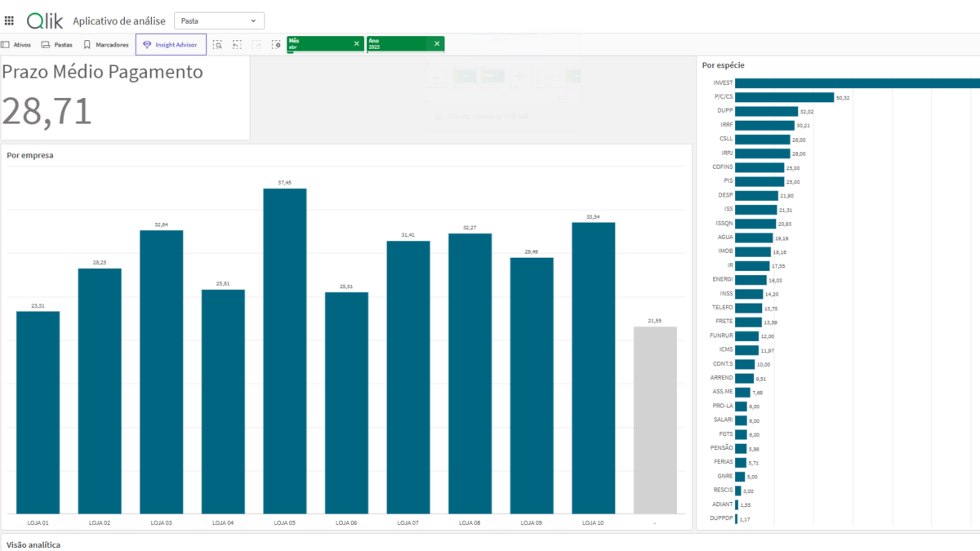Screen dimensions: 980x551
Task: Open the Ativos panel
Action: tap(16, 45)
